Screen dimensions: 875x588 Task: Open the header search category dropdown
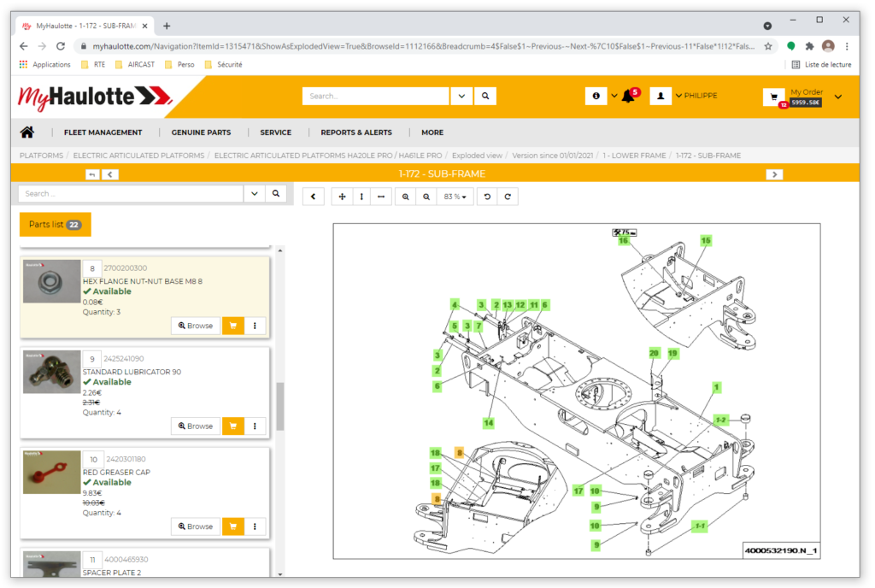(461, 96)
